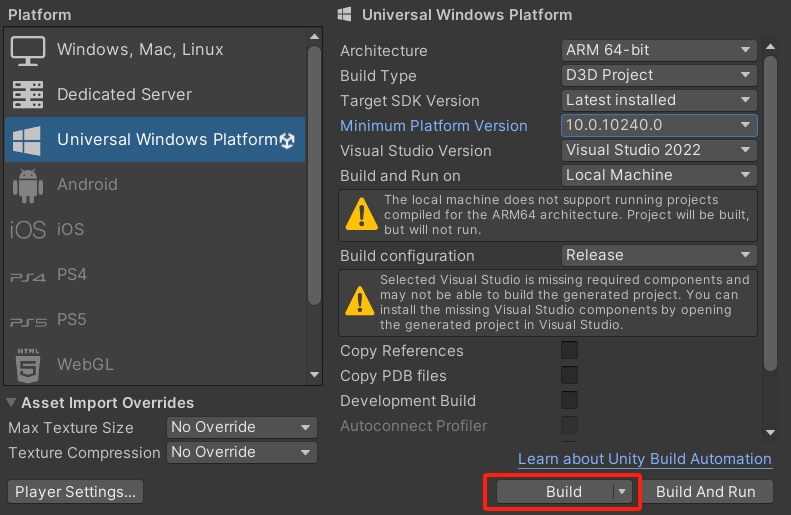Click the Android robot icon
Image resolution: width=791 pixels, height=515 pixels.
tap(28, 185)
